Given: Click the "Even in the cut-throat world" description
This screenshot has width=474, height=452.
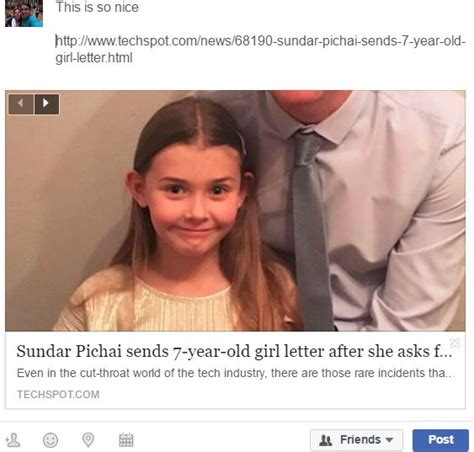Looking at the screenshot, I should tap(235, 373).
